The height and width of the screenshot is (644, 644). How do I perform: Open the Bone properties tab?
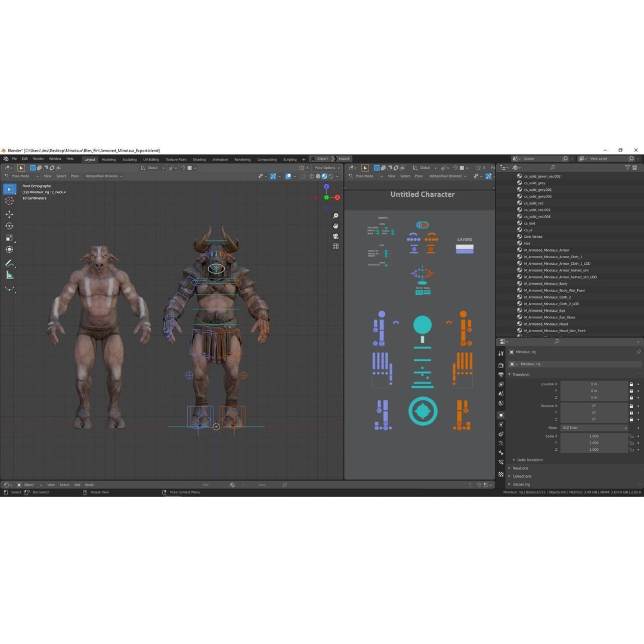click(501, 453)
